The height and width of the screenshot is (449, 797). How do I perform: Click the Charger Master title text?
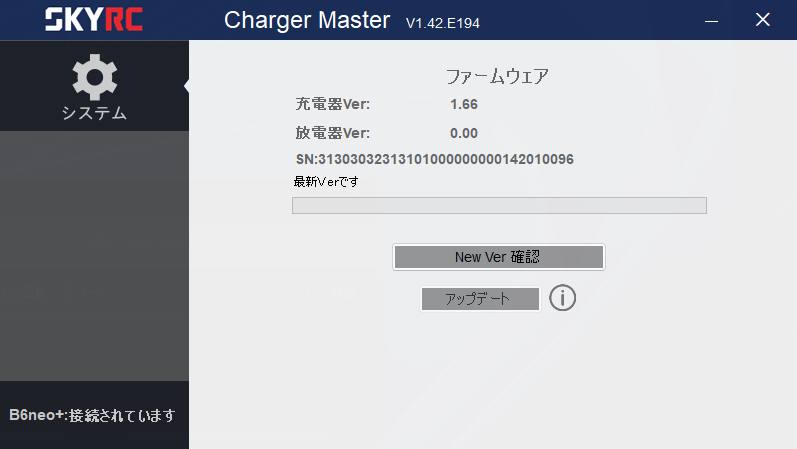point(307,20)
